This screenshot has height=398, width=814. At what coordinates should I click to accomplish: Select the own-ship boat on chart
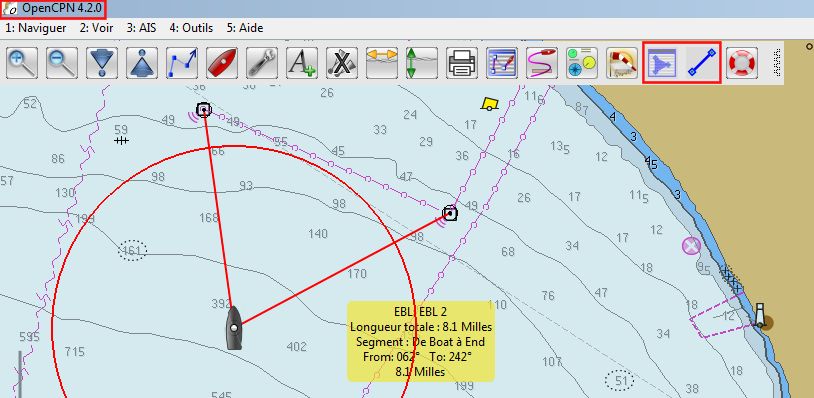[x=234, y=327]
